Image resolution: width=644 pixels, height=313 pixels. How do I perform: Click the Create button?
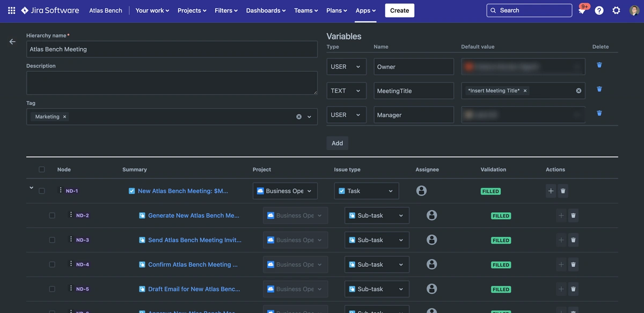tap(399, 10)
